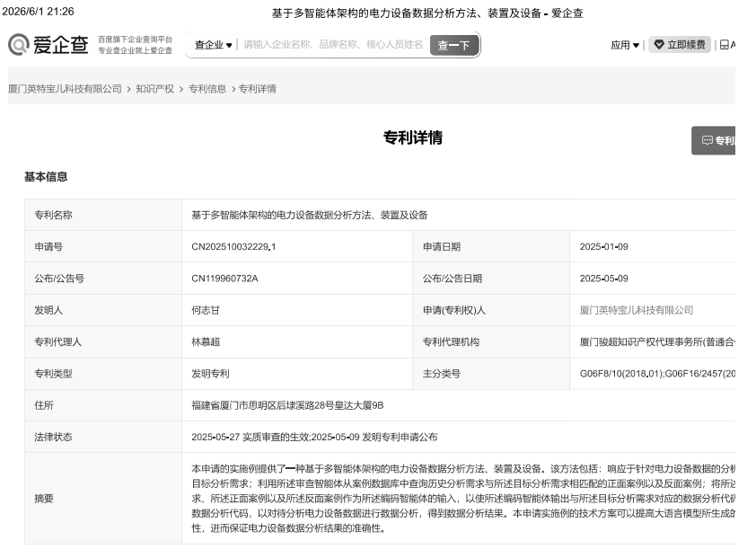Click the 主分类号 label cell
The image size is (756, 549).
491,374
